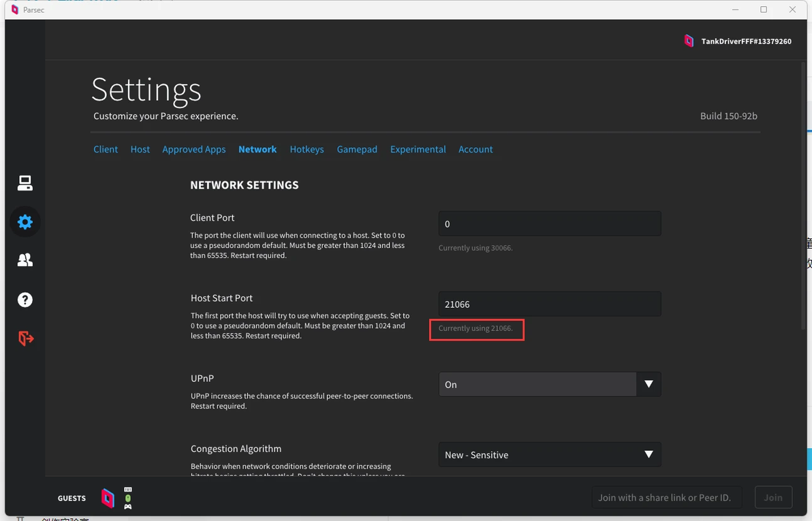Click the guest avatar in Guests bar
Screen dimensions: 812x521
108,498
